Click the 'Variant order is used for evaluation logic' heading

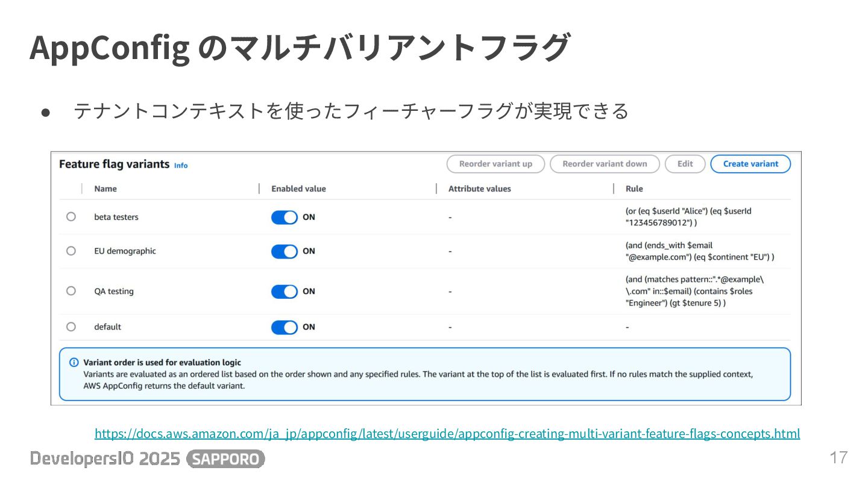[162, 362]
